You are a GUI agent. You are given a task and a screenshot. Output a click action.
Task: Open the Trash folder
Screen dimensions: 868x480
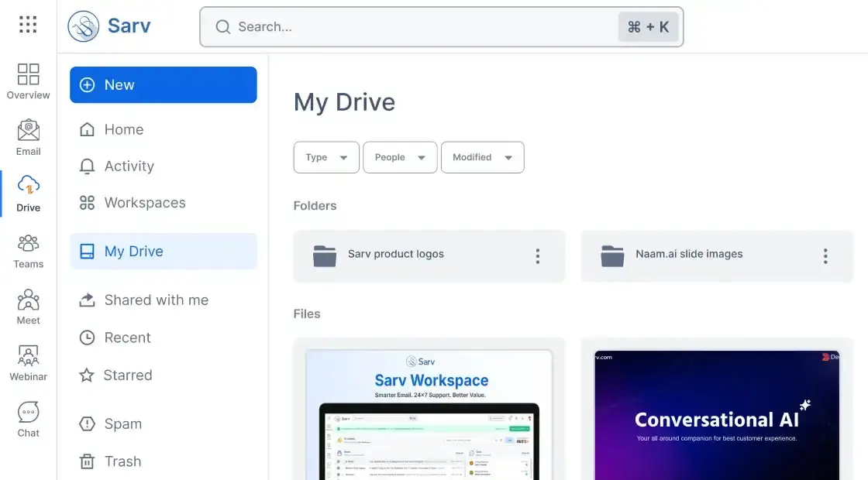coord(122,461)
